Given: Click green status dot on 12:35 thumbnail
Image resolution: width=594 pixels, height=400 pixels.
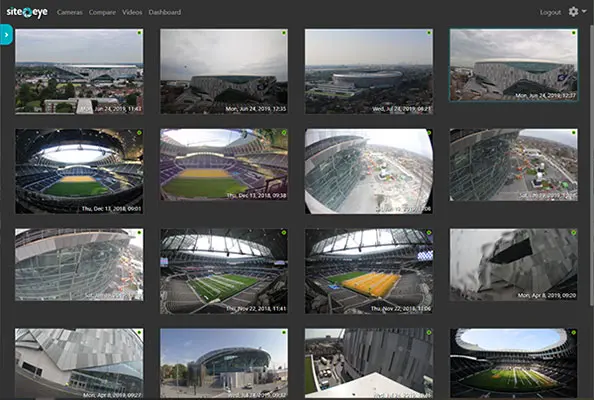Looking at the screenshot, I should tap(284, 33).
